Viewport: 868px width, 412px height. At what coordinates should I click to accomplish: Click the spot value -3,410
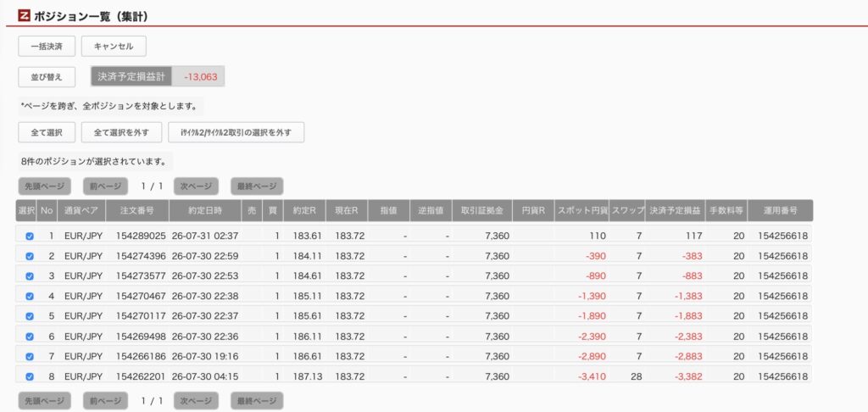592,376
